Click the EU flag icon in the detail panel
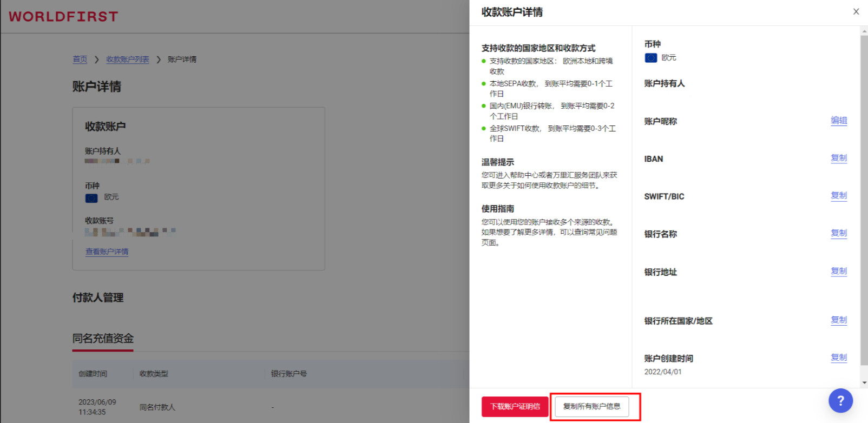The image size is (868, 423). [650, 58]
